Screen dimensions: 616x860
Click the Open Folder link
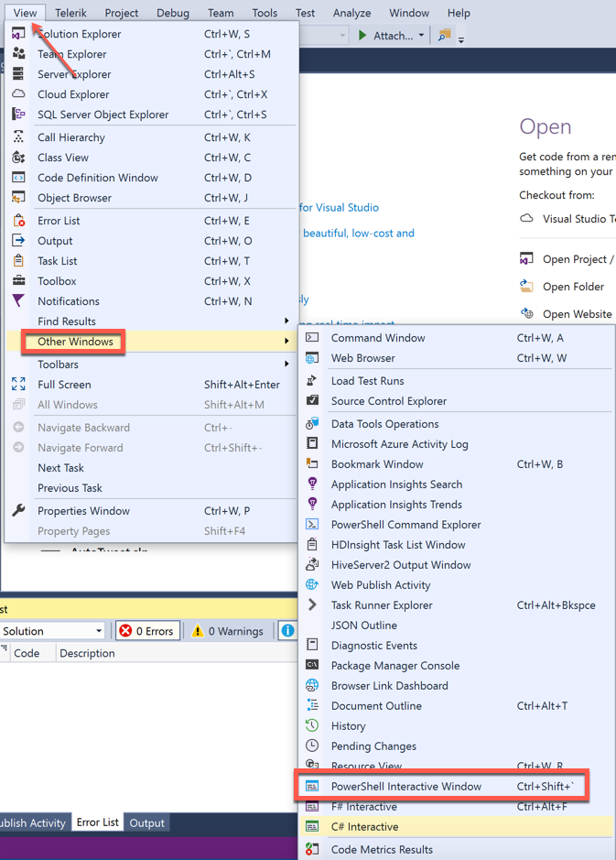point(573,287)
